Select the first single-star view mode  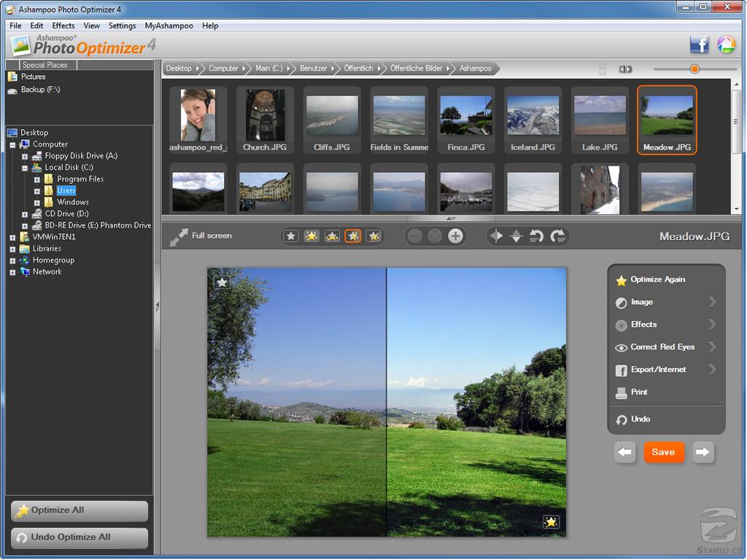(291, 236)
